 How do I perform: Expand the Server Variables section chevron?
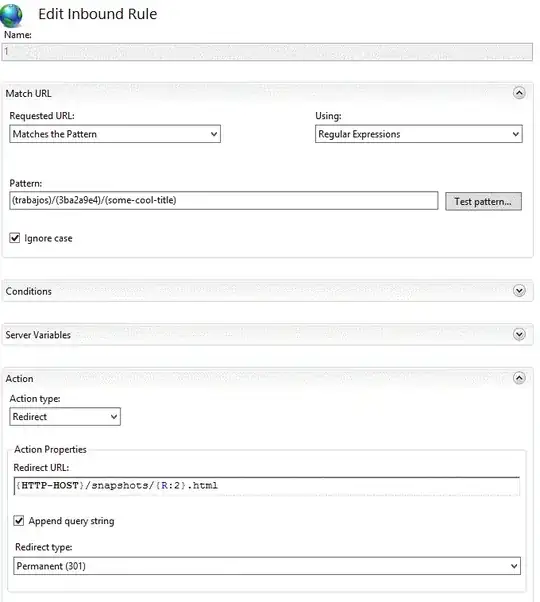pyautogui.click(x=519, y=334)
